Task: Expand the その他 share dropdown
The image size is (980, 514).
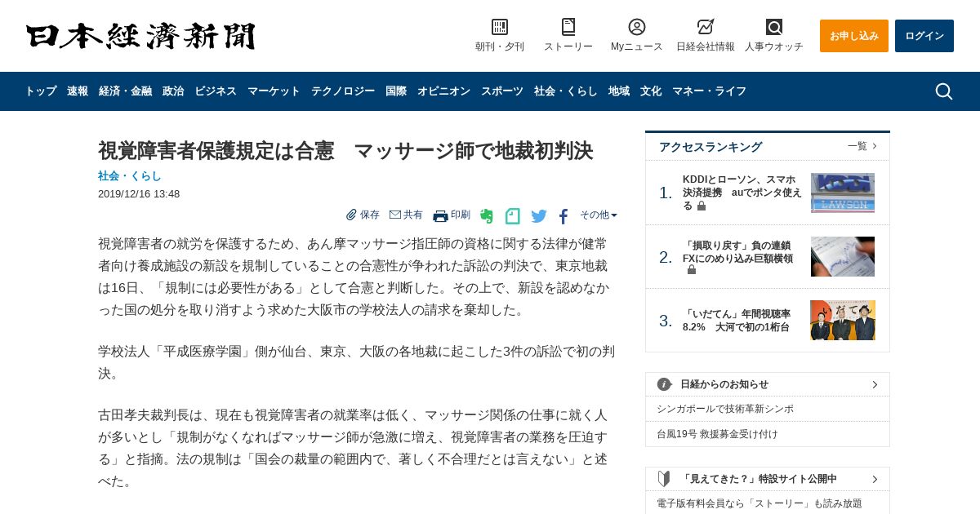Action: [599, 215]
